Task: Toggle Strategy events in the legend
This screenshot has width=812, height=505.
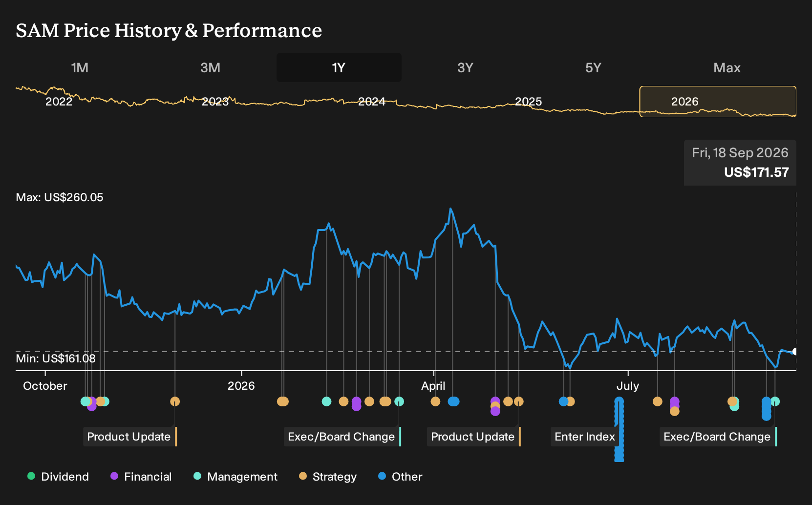Action: pos(328,476)
